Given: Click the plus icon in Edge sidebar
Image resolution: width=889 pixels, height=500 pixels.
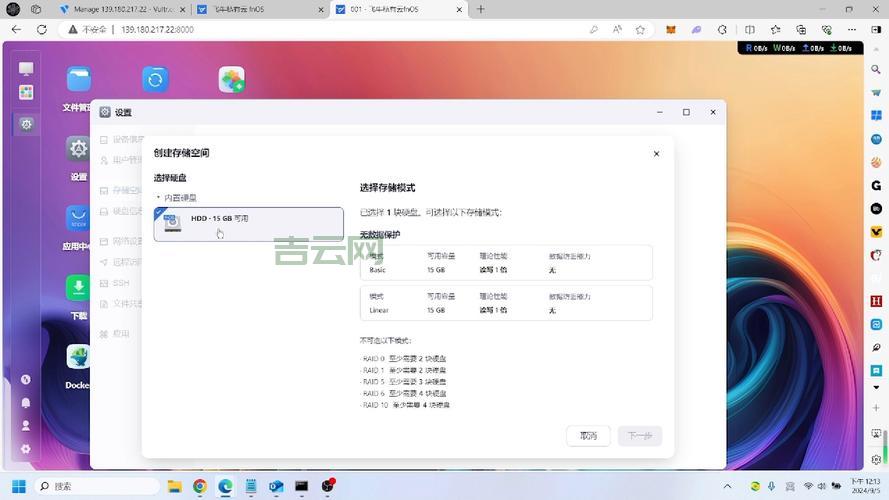Looking at the screenshot, I should tap(876, 408).
